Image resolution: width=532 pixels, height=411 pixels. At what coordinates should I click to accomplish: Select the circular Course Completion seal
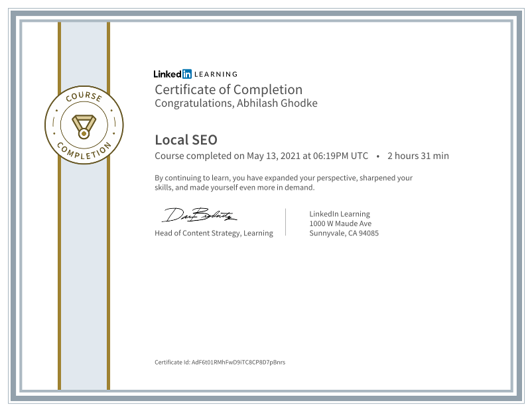(x=84, y=124)
